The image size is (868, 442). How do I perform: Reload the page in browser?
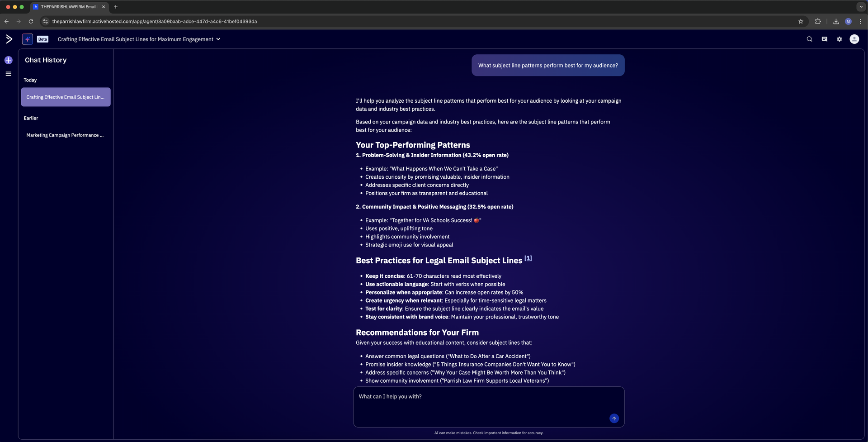(31, 21)
